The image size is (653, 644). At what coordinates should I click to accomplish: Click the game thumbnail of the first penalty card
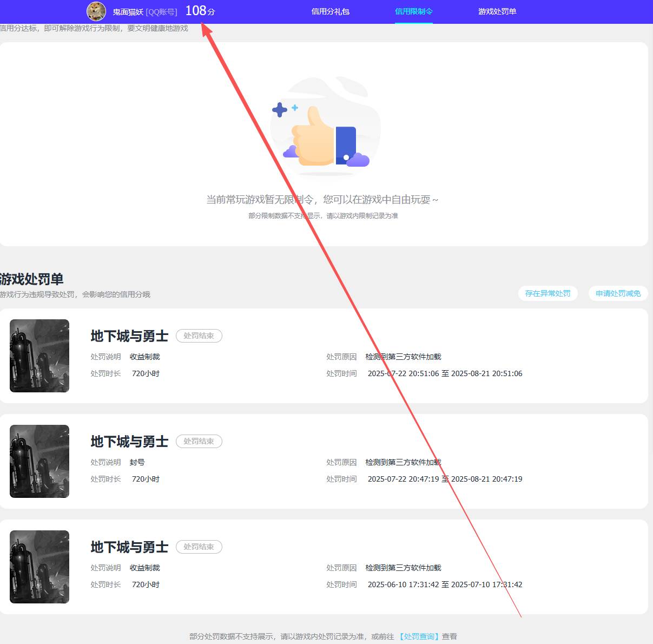39,356
